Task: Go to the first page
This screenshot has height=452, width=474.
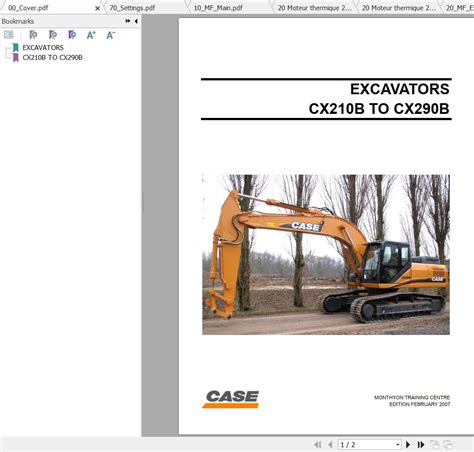Action: 318,444
